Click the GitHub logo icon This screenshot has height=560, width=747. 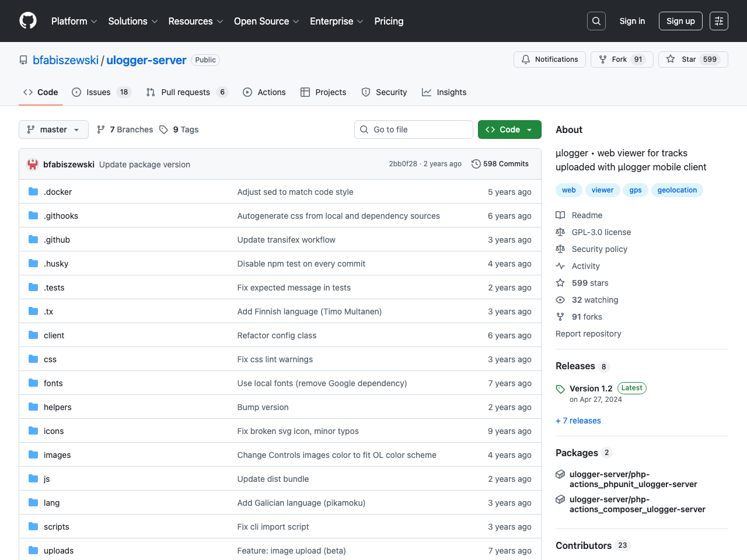pos(27,21)
